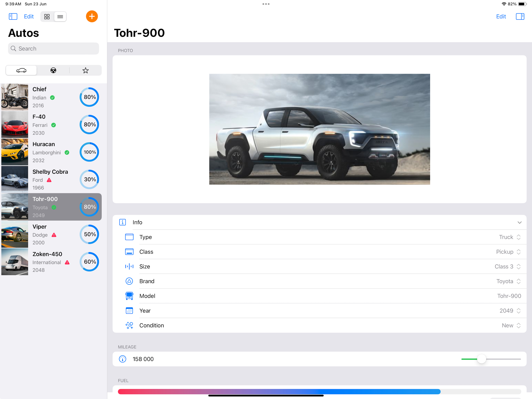
Task: Click the Search field in Autos
Action: tap(53, 49)
